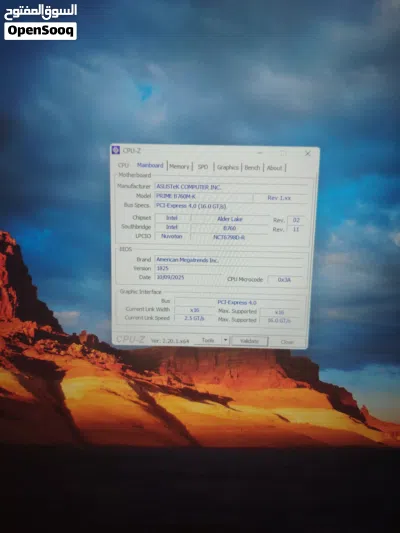
Task: Open the Graphics tab
Action: tap(227, 167)
